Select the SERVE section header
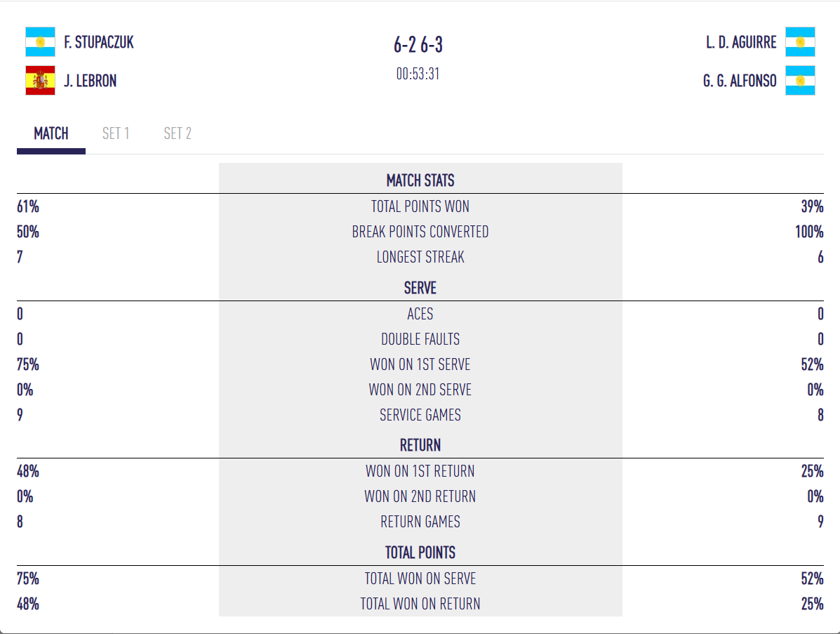The width and height of the screenshot is (840, 634). coord(420,288)
